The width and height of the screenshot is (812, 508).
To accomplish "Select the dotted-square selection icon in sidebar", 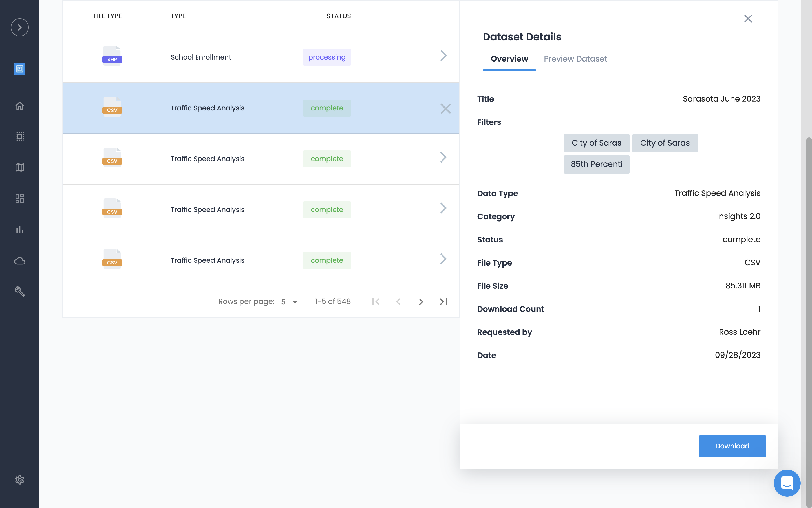I will click(19, 136).
